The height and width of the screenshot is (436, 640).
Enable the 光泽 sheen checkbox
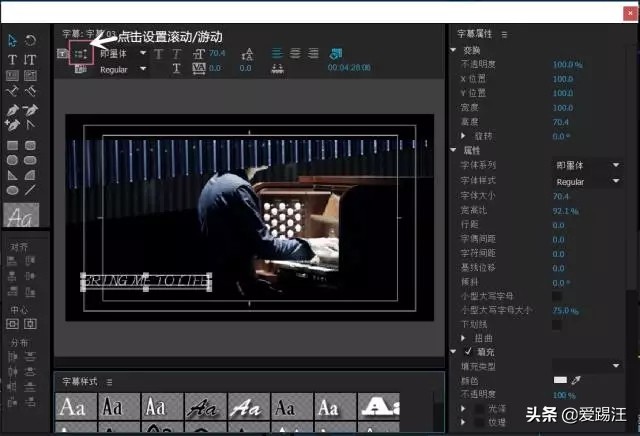480,408
